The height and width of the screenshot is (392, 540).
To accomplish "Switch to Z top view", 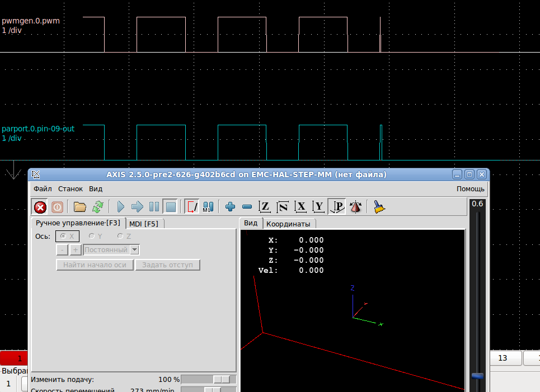I will 265,207.
